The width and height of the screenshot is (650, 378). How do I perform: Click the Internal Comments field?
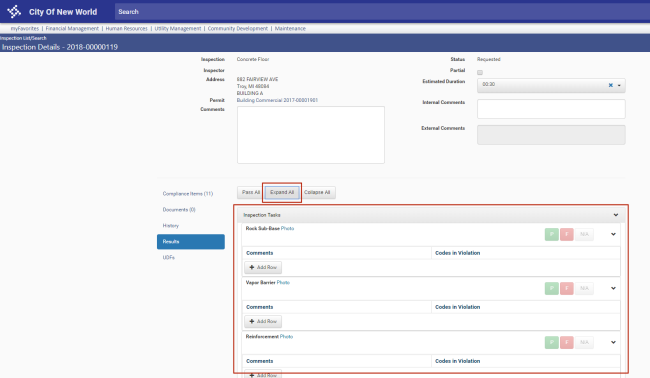coord(551,109)
